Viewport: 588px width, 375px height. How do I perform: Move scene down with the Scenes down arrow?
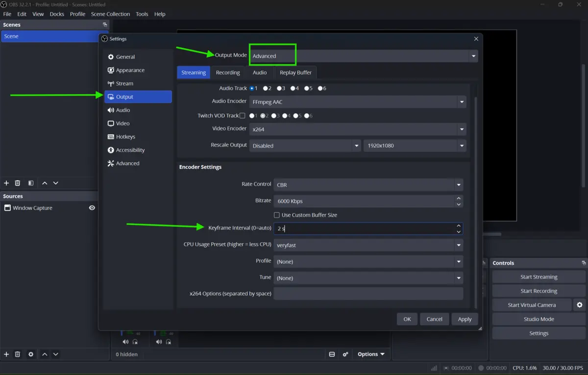click(x=56, y=183)
